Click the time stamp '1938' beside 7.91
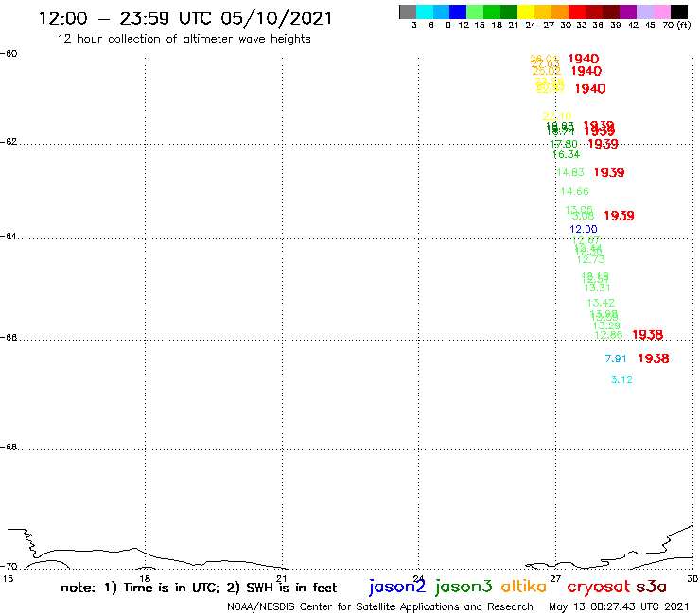This screenshot has width=700, height=615. click(654, 359)
